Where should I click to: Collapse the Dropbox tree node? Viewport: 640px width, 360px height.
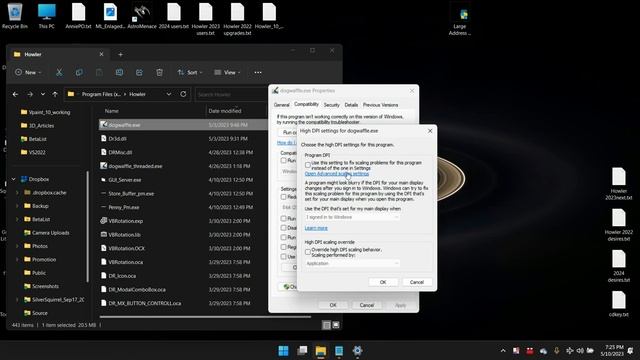click(14, 179)
